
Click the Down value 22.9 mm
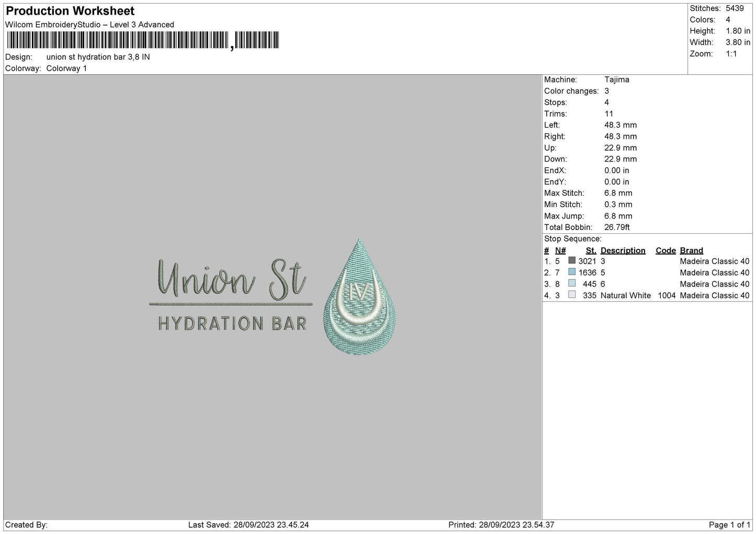[x=620, y=159]
